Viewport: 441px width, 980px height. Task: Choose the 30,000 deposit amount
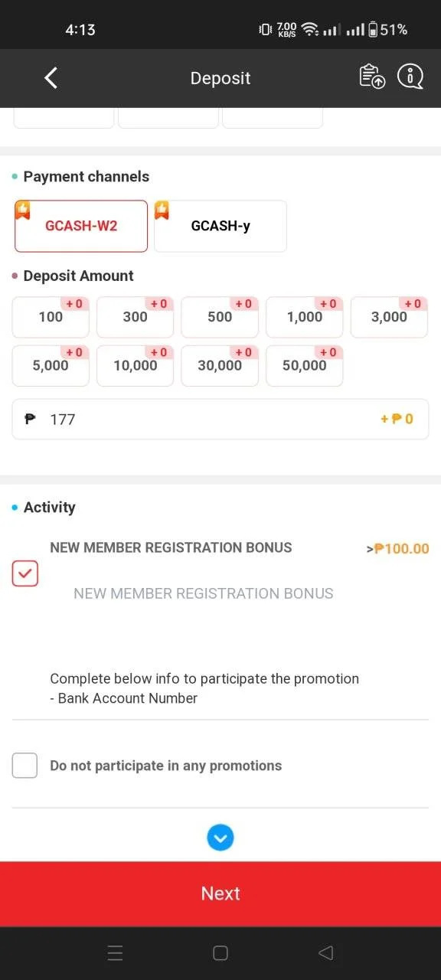220,366
